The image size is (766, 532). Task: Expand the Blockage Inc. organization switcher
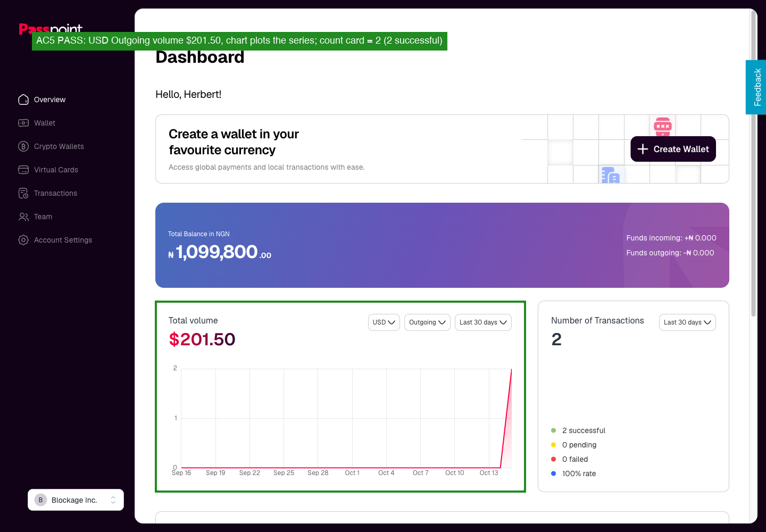click(76, 500)
